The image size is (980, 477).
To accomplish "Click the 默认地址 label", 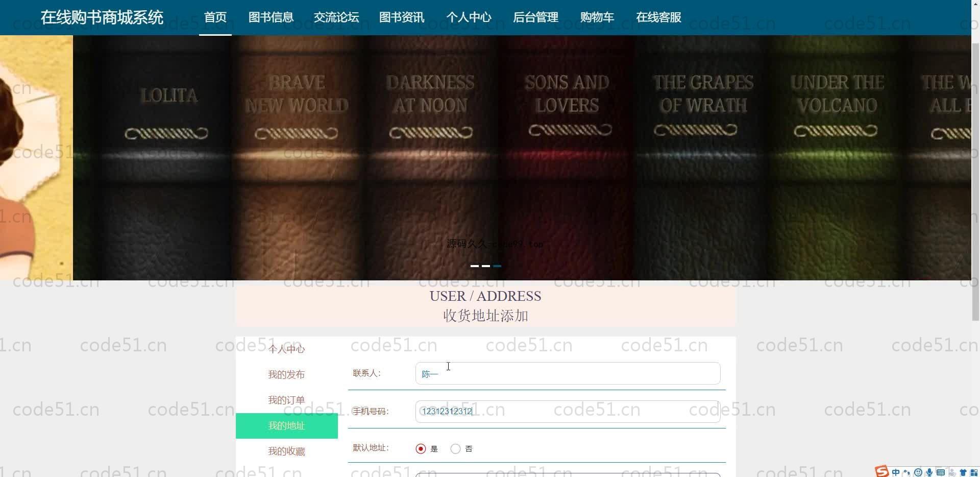I will [371, 448].
